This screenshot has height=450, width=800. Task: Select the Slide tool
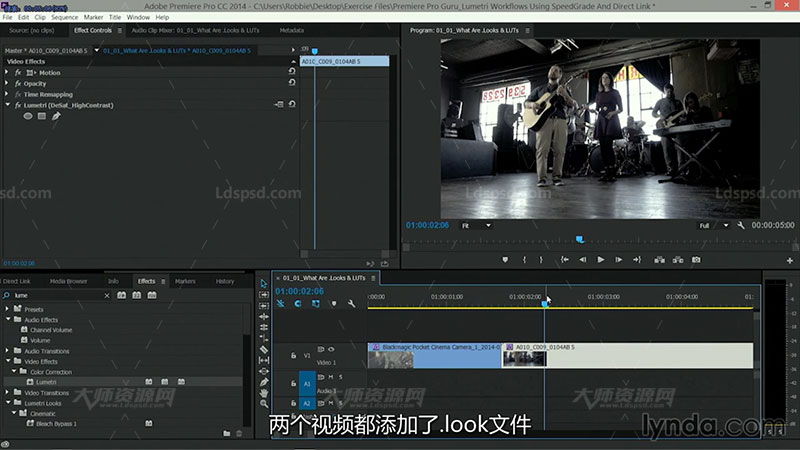(263, 371)
